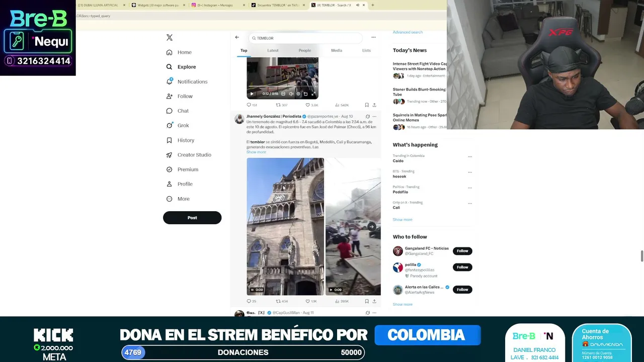Open Premium in the sidebar

182,169
